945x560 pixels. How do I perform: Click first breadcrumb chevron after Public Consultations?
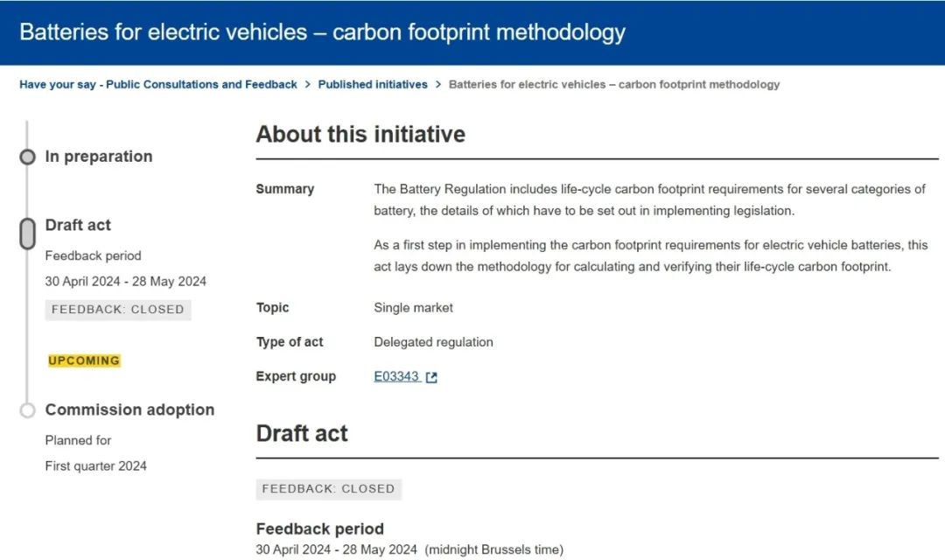308,85
